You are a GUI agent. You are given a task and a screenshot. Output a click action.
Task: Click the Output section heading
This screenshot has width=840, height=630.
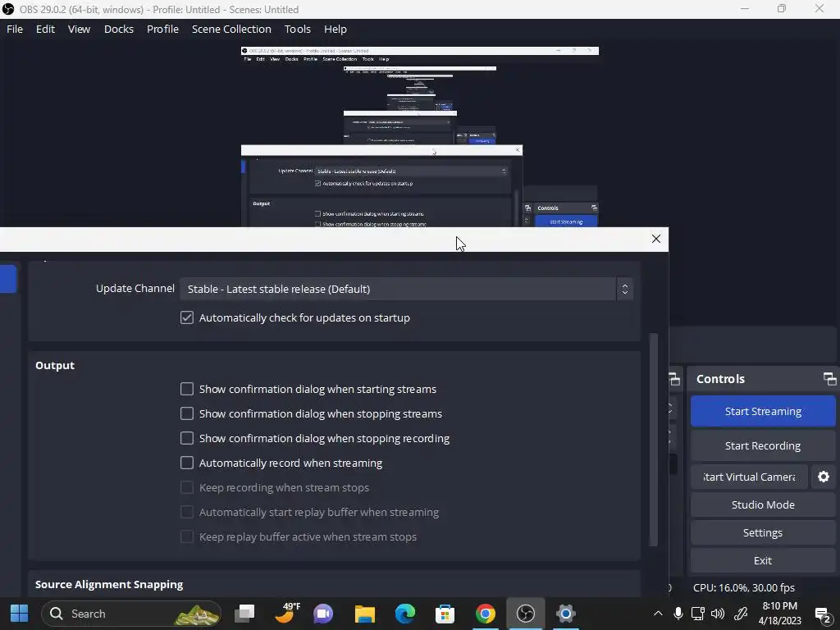pyautogui.click(x=55, y=365)
